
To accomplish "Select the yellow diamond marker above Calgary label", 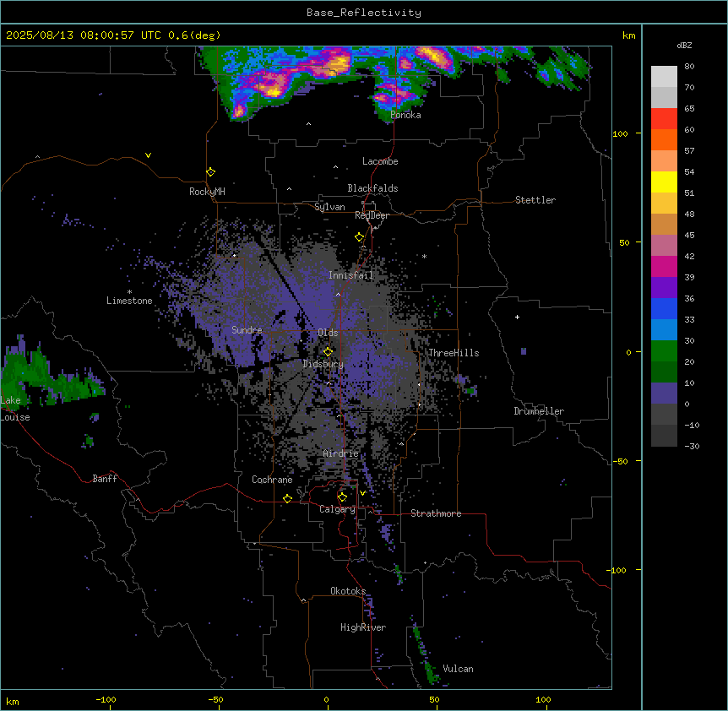I will coord(342,497).
